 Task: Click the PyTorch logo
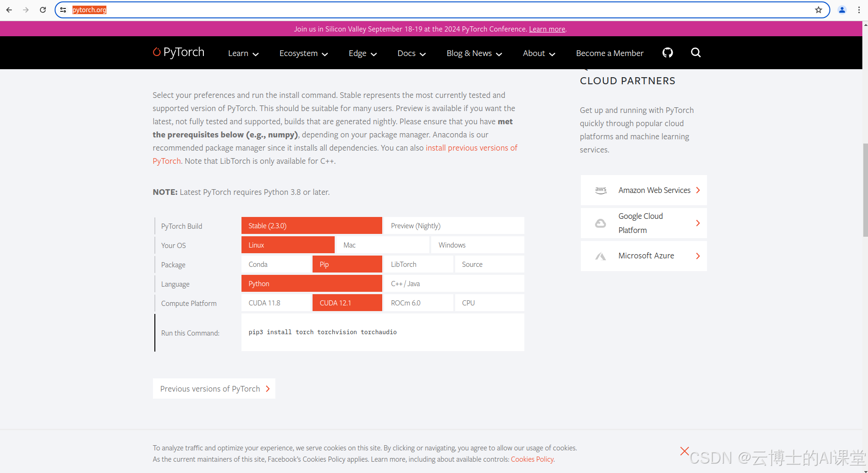coord(178,52)
